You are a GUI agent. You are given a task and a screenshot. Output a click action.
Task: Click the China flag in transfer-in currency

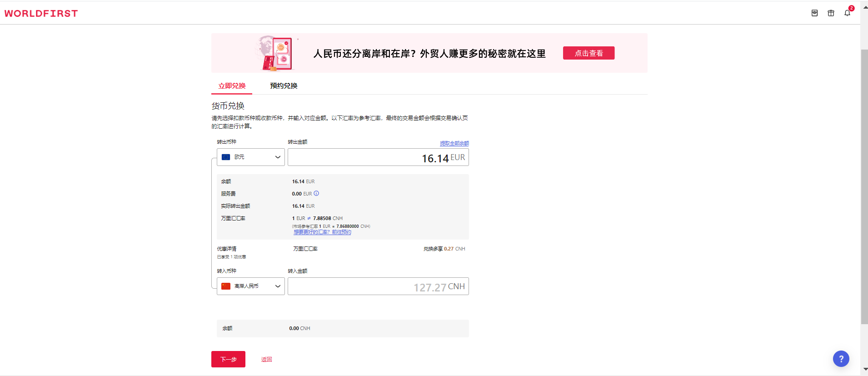point(226,286)
